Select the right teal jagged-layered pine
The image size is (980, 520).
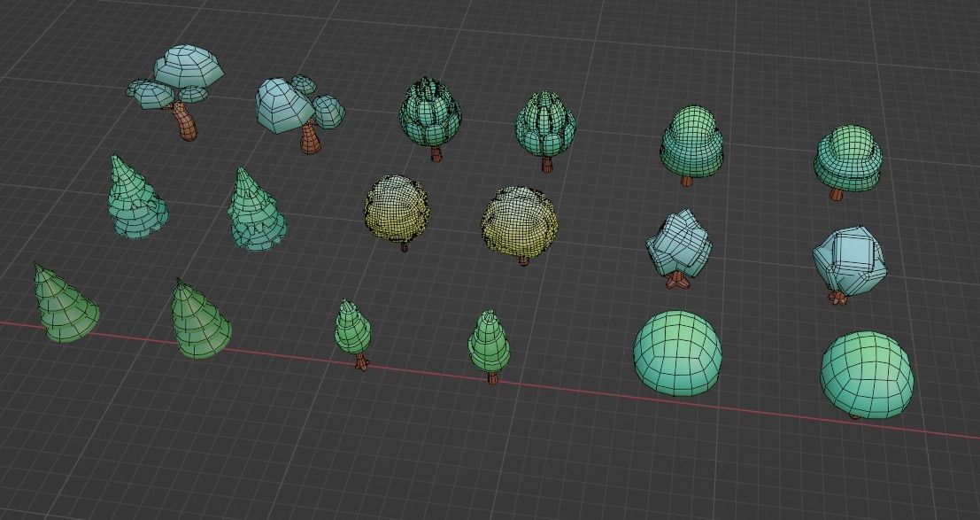click(256, 209)
